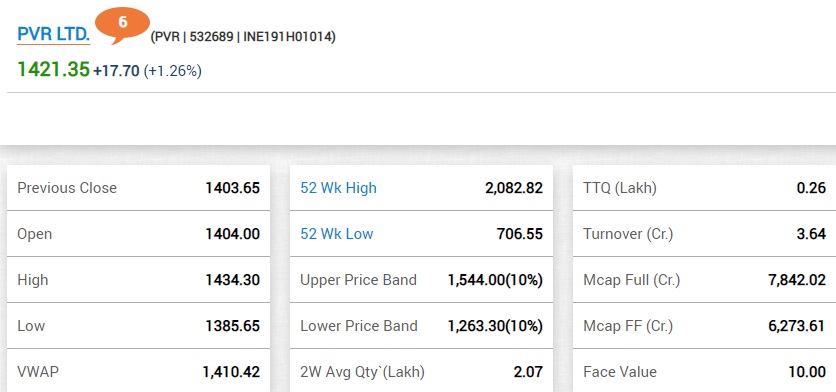Click the High value 1434.30
The width and height of the screenshot is (836, 392).
(x=232, y=280)
